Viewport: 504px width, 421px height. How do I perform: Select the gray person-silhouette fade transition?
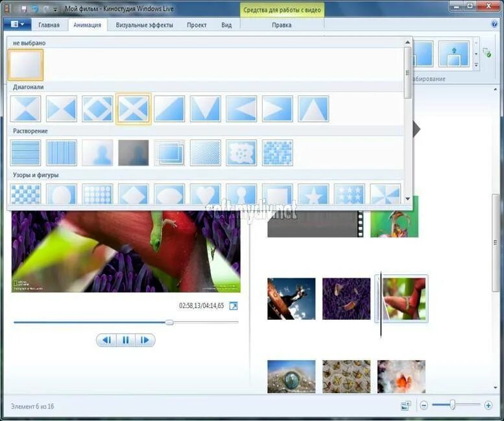134,153
